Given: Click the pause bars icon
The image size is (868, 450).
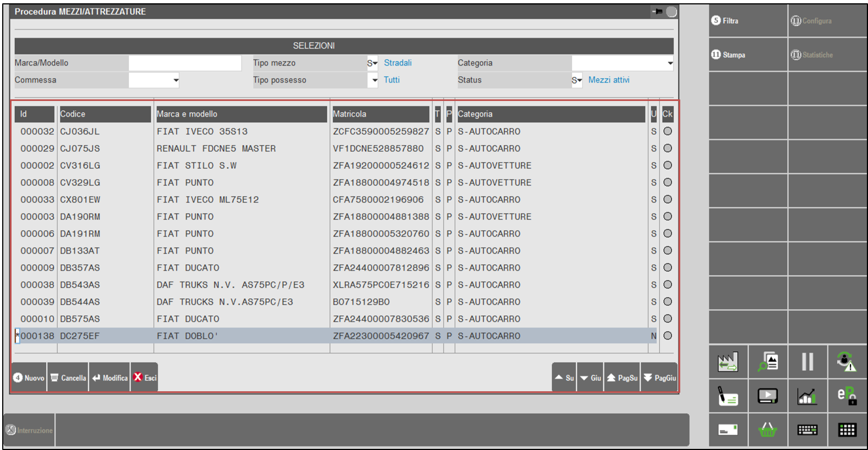Looking at the screenshot, I should pyautogui.click(x=807, y=362).
